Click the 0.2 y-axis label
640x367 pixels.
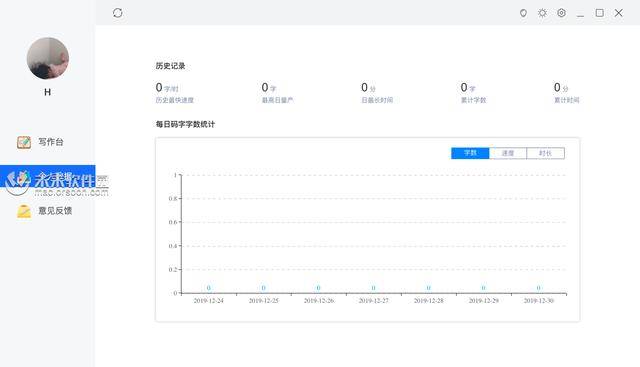click(173, 269)
